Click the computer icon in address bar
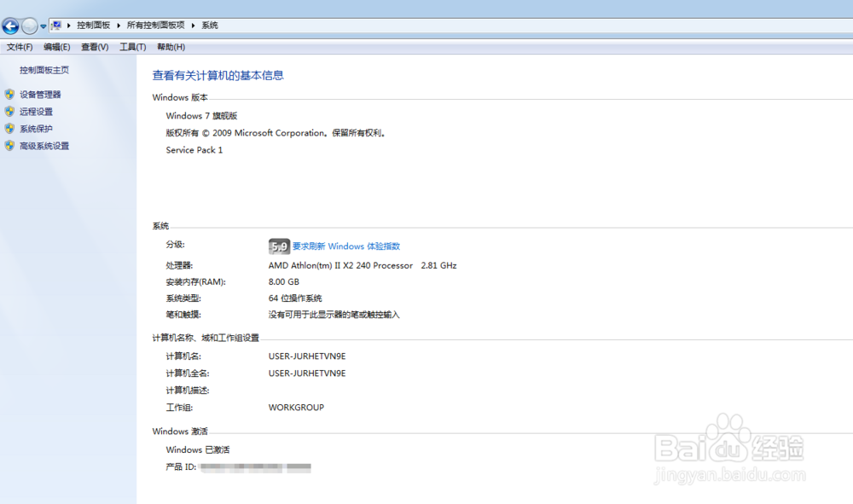853x504 pixels. pyautogui.click(x=56, y=25)
